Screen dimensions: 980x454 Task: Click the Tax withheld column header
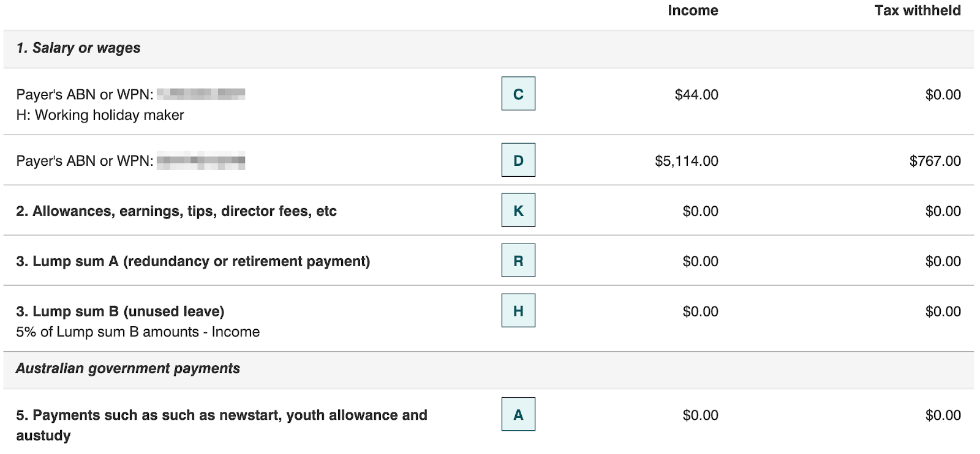(x=917, y=10)
